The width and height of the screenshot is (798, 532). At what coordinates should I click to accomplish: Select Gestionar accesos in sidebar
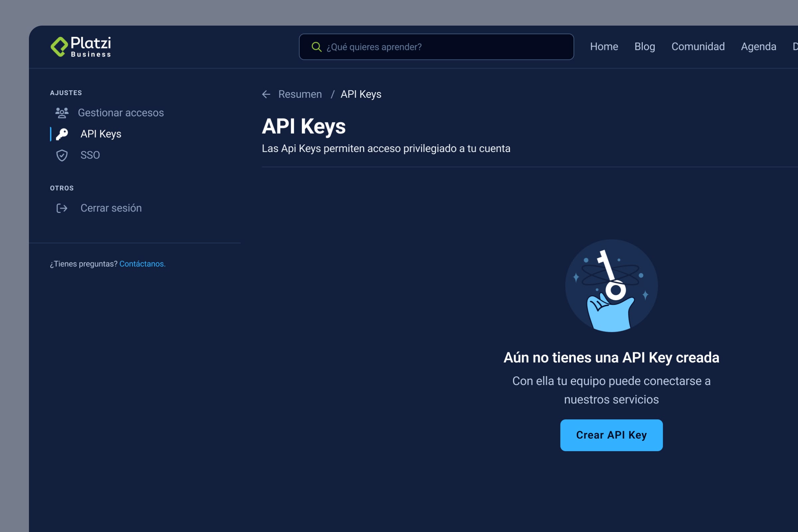coord(121,113)
